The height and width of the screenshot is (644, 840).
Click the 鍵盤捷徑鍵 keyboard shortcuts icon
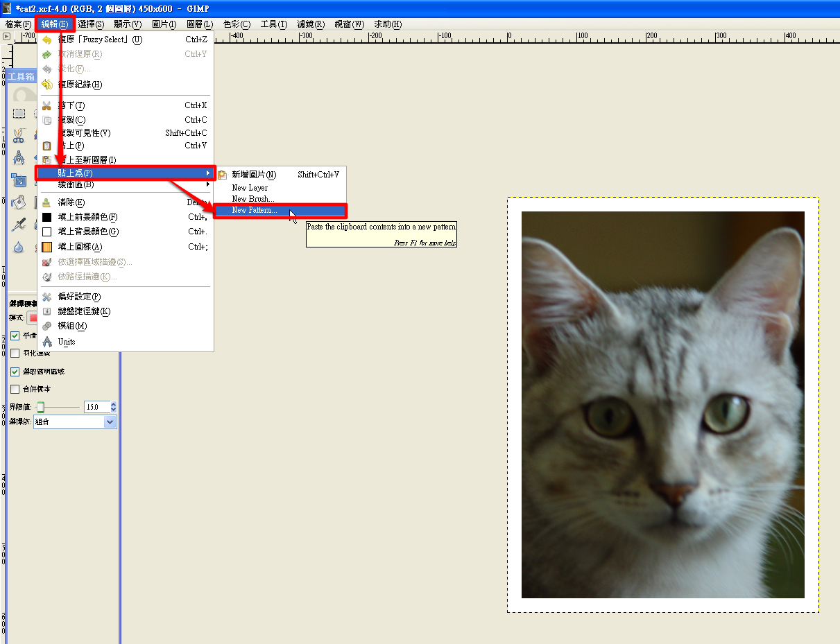point(46,311)
